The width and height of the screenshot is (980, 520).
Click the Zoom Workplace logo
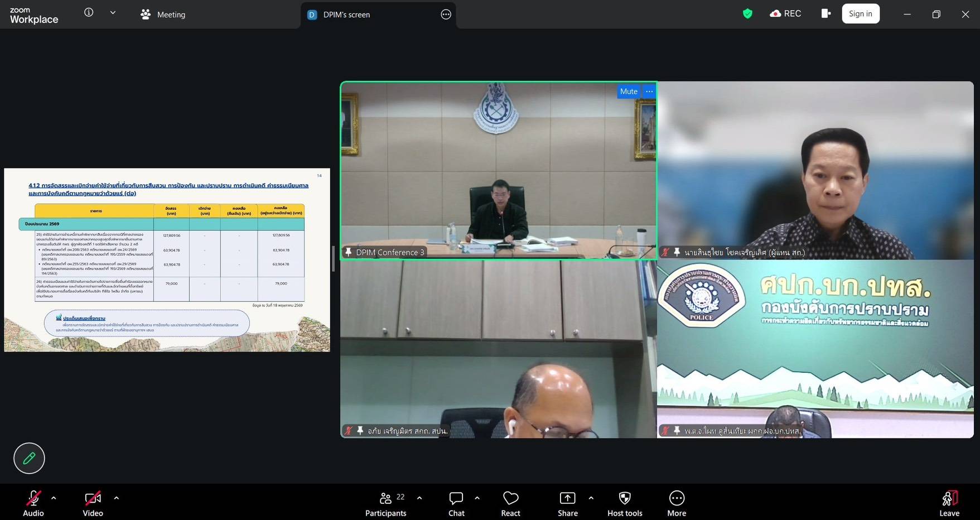(33, 15)
